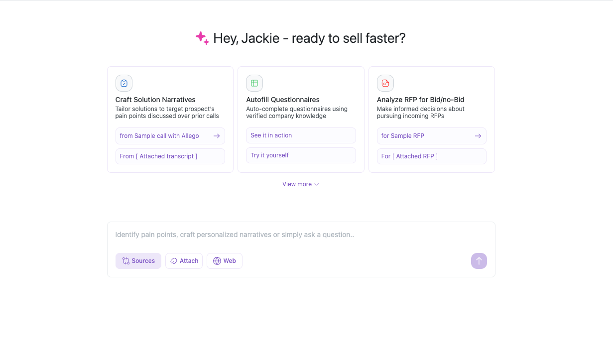Focus the question prompt input field
Viewport: 613px width, 364px height.
(301, 235)
